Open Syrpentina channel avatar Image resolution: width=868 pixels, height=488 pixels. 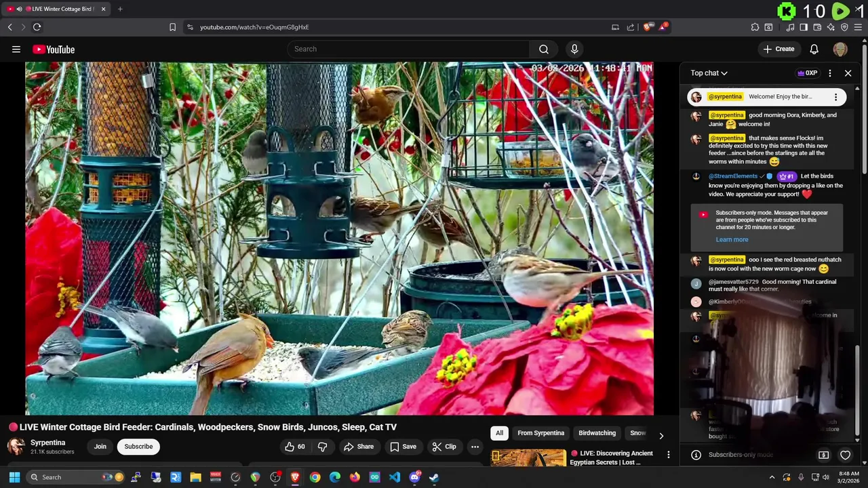tap(16, 446)
